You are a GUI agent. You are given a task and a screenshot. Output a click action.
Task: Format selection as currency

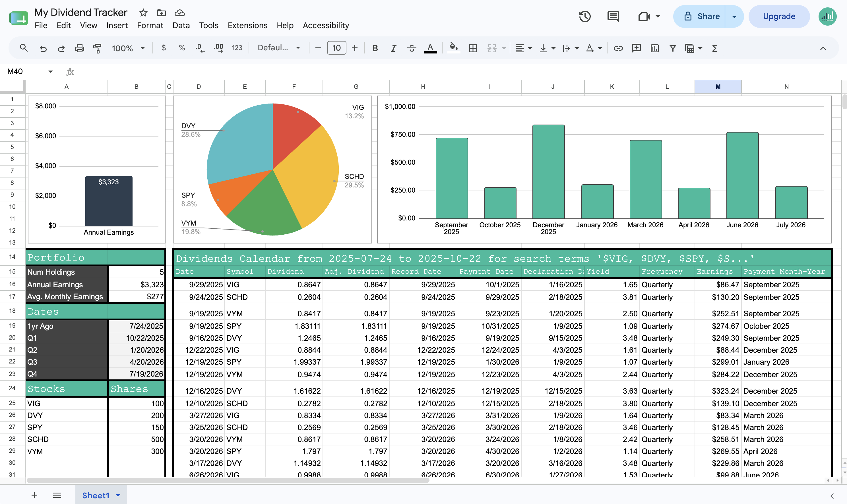(x=164, y=48)
